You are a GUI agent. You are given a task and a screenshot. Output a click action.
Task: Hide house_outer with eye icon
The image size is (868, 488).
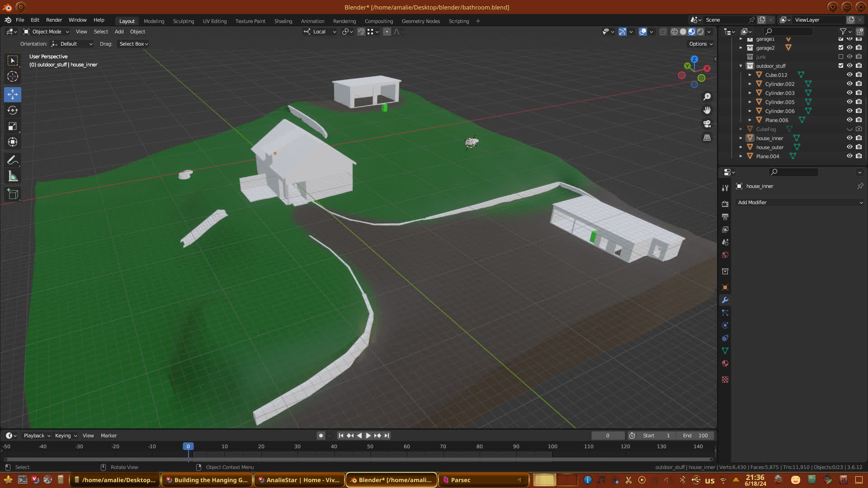(849, 147)
